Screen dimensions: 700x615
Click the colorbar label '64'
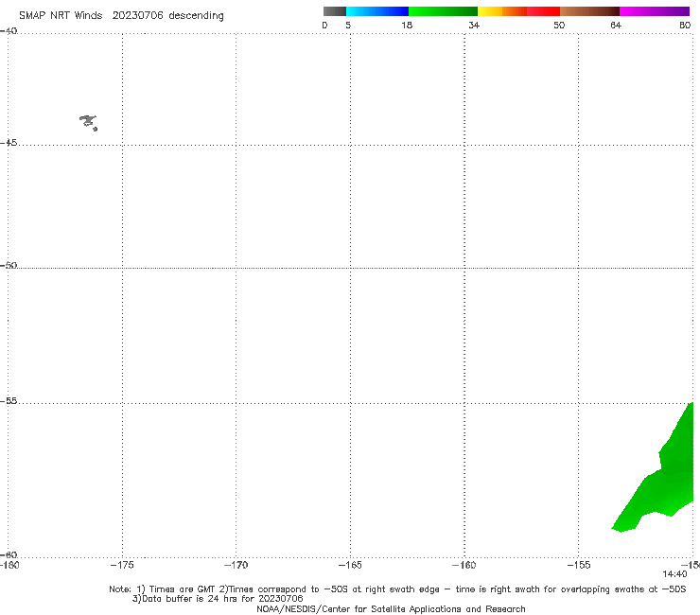[616, 26]
